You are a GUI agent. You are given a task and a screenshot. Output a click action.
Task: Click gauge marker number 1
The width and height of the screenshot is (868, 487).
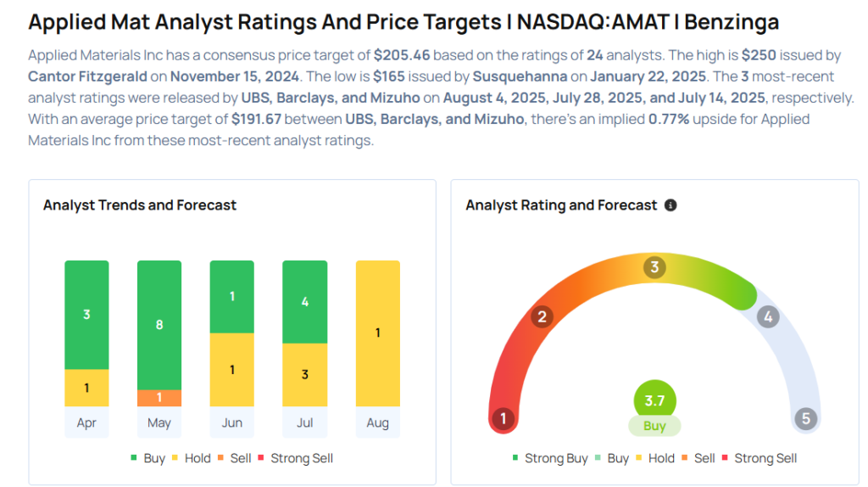click(504, 418)
